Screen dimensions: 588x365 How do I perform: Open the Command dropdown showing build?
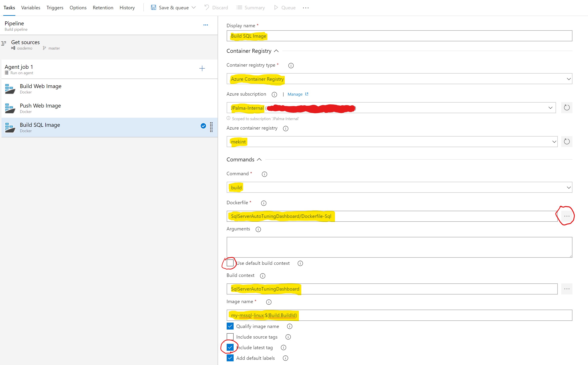(x=399, y=187)
